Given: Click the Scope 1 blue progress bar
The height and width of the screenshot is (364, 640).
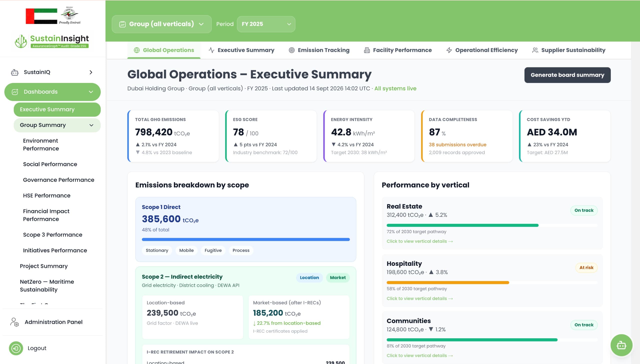Looking at the screenshot, I should [245, 240].
